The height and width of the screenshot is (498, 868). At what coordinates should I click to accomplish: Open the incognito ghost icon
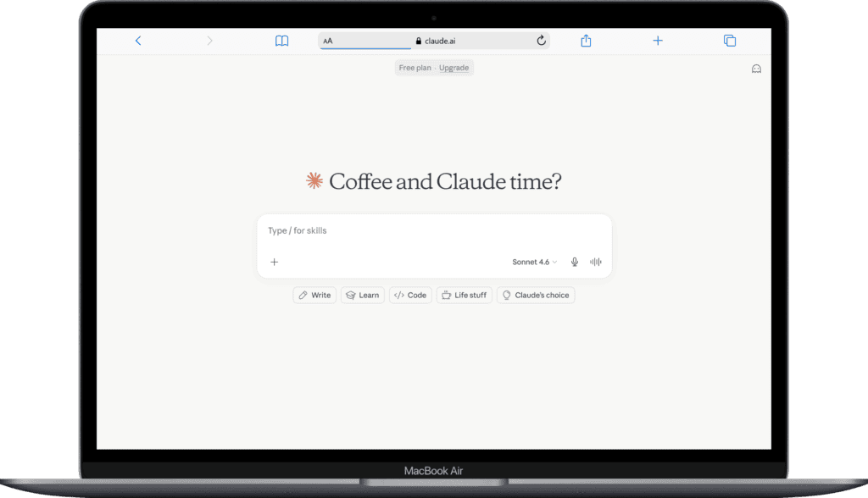(756, 69)
